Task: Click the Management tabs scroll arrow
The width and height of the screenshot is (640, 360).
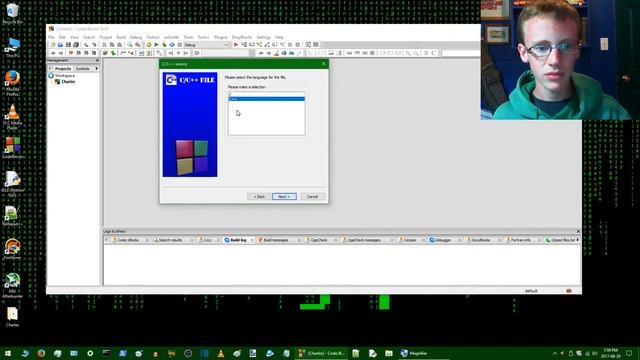Action: [97, 69]
